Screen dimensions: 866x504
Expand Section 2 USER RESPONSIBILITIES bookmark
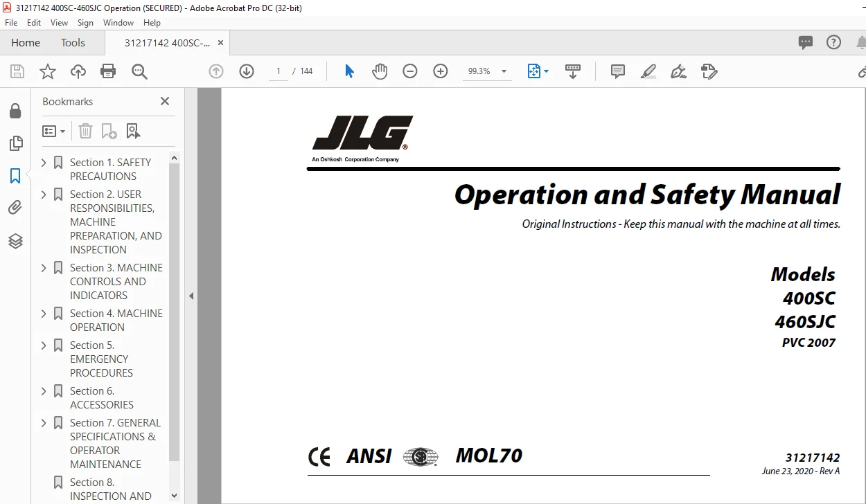coord(44,195)
